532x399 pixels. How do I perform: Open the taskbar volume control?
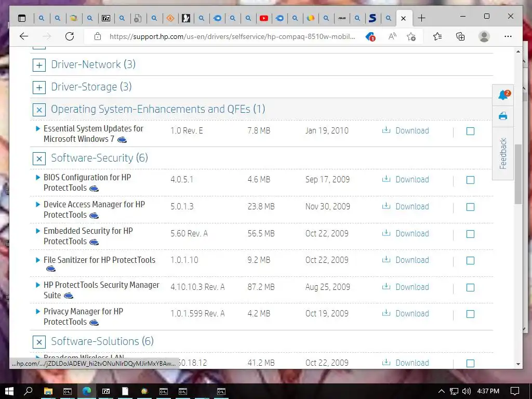tap(467, 391)
